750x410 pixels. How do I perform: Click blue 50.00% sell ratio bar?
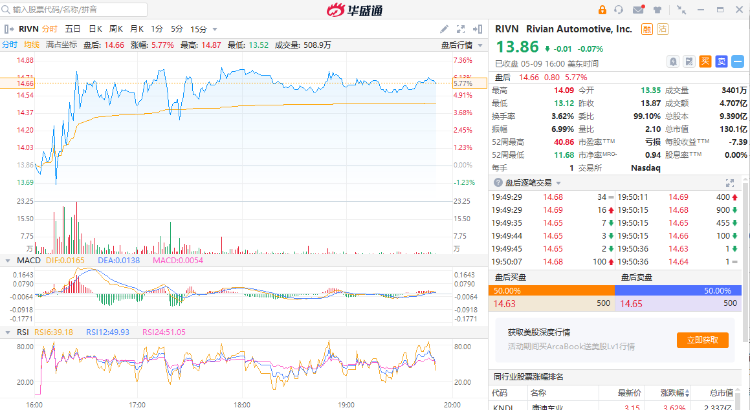point(678,291)
